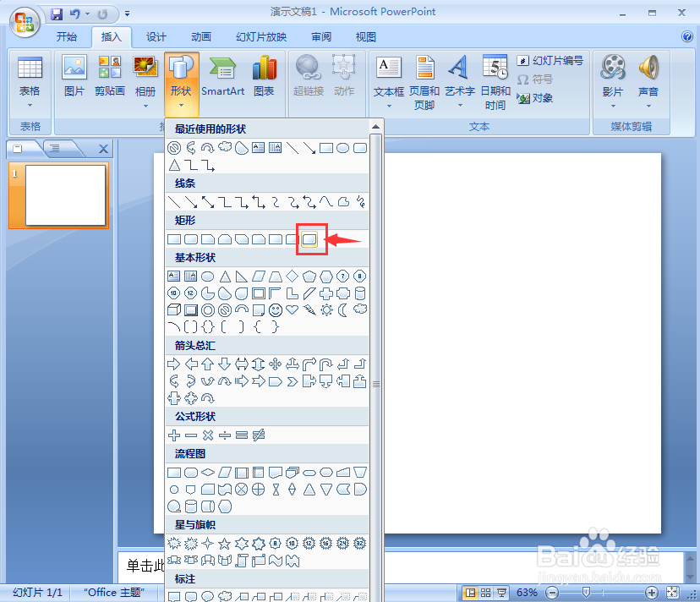Open the 幻灯片放映 tab
The width and height of the screenshot is (700, 602).
(x=261, y=37)
